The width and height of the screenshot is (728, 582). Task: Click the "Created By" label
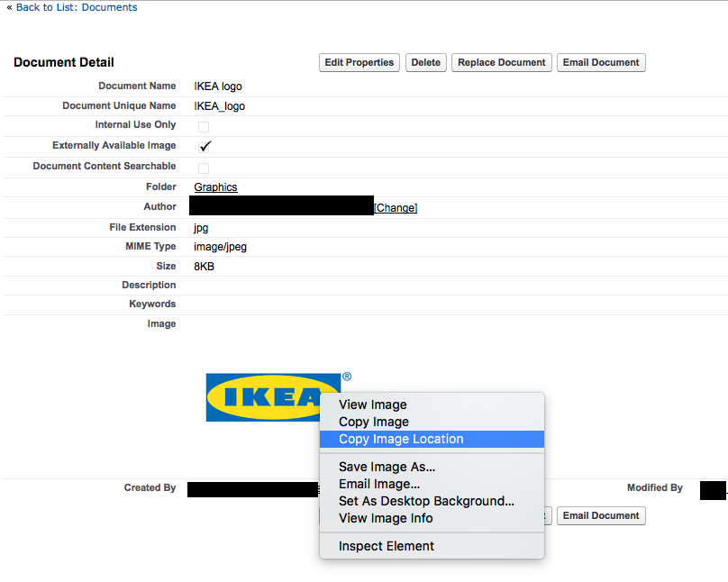(x=150, y=487)
